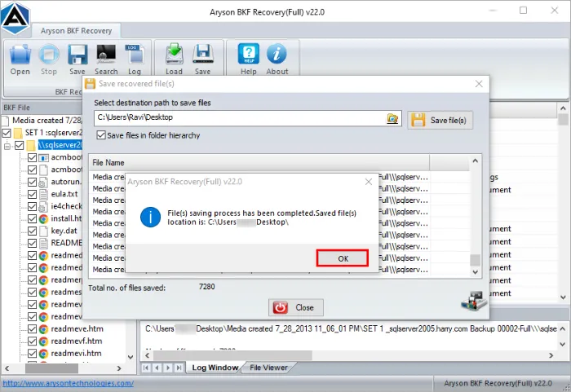Click the folder icon of SET 1 :sqlserver
Screen dimensions: 571x392
click(x=18, y=133)
